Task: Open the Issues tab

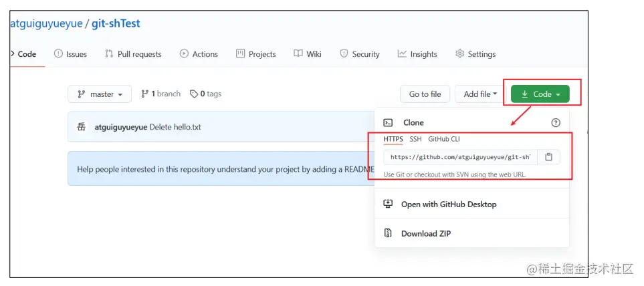Action: [71, 54]
